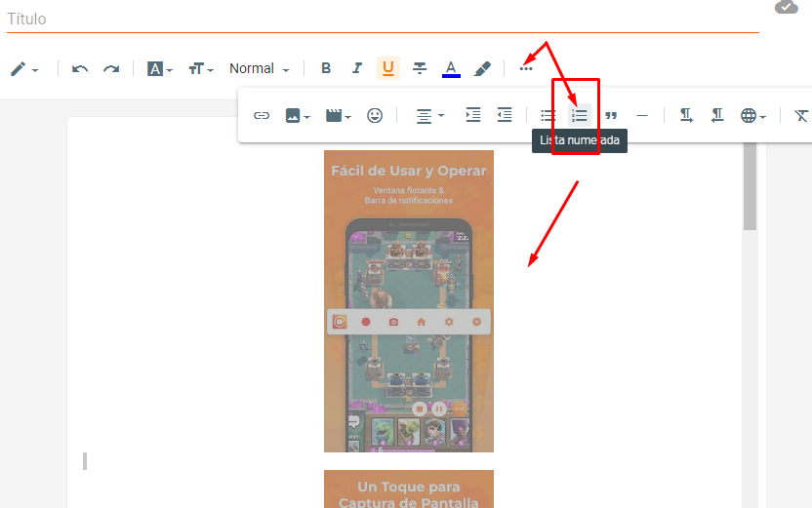
Task: Set left-to-right text direction
Action: [686, 115]
